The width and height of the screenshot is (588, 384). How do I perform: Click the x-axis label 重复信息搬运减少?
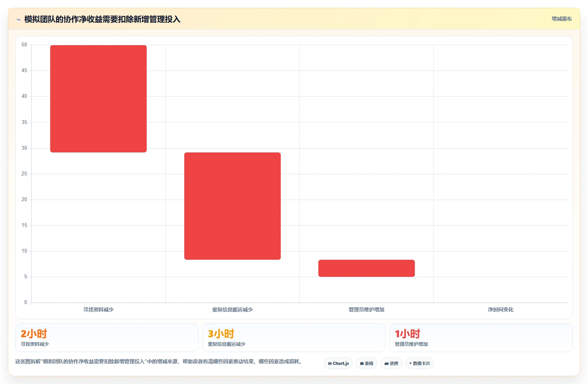[x=233, y=310]
